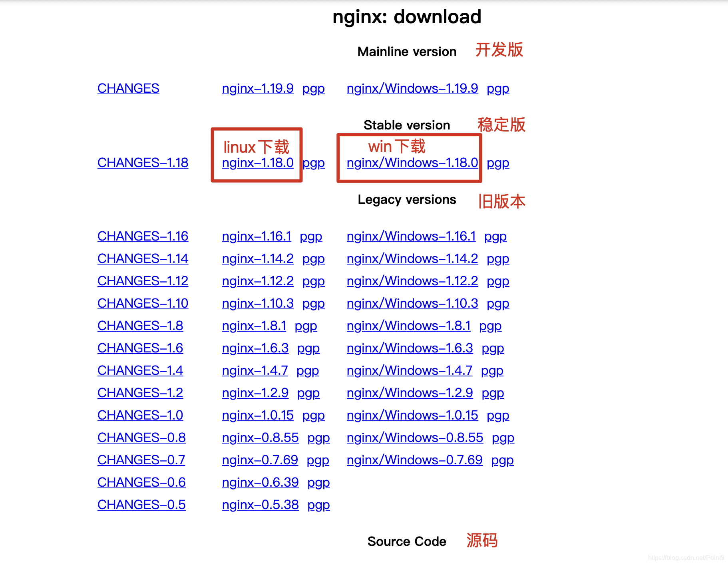This screenshot has width=728, height=565.
Task: Download legacy nginx-1.10.3
Action: [x=258, y=303]
